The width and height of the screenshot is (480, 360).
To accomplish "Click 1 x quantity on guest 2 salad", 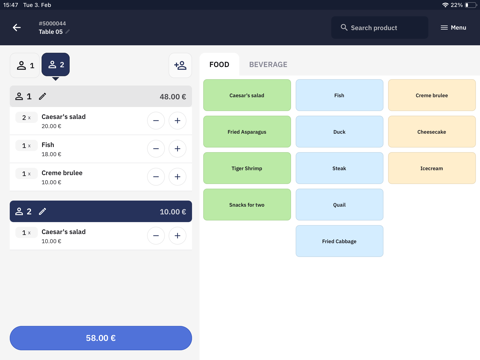I will click(26, 232).
